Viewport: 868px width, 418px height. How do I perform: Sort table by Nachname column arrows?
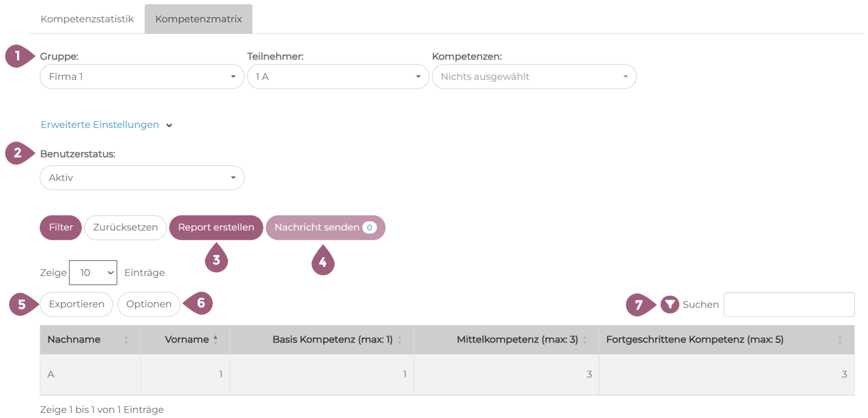tap(126, 340)
